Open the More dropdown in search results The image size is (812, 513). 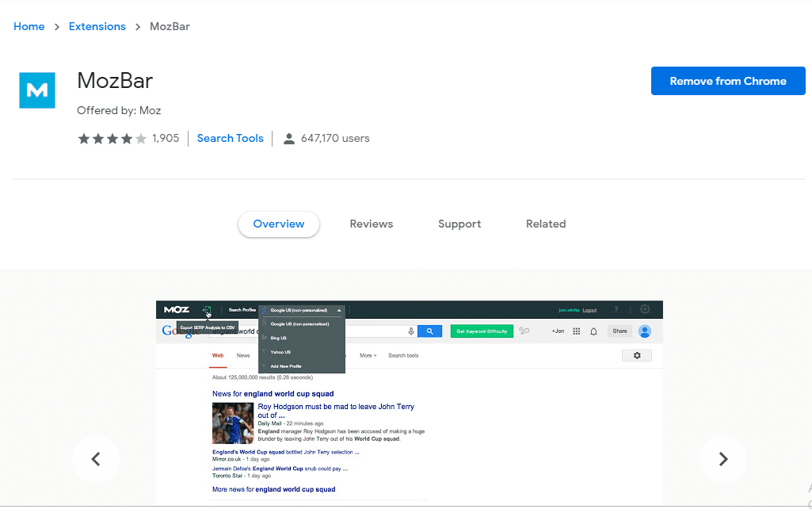(368, 355)
